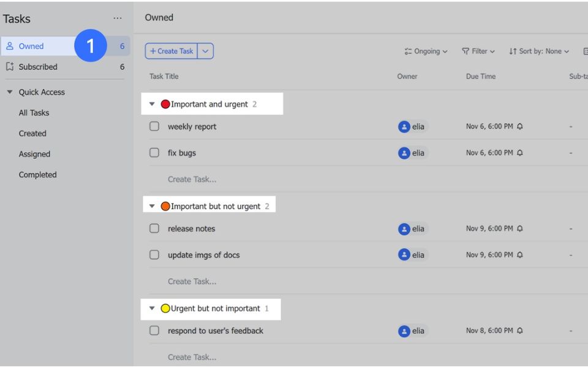Click the Filter funnel icon
This screenshot has width=588, height=368.
tap(466, 52)
